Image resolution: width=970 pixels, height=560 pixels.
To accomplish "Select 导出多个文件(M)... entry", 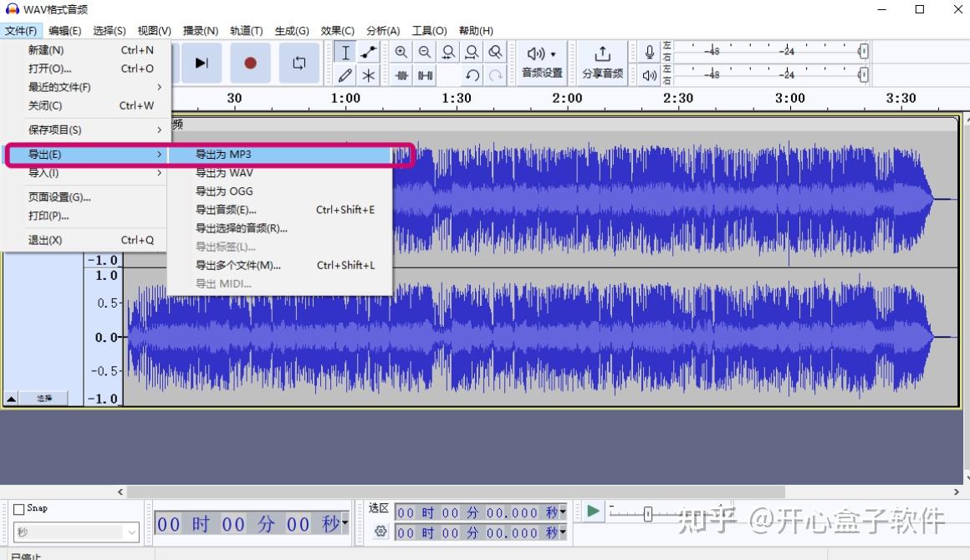I will pos(279,265).
